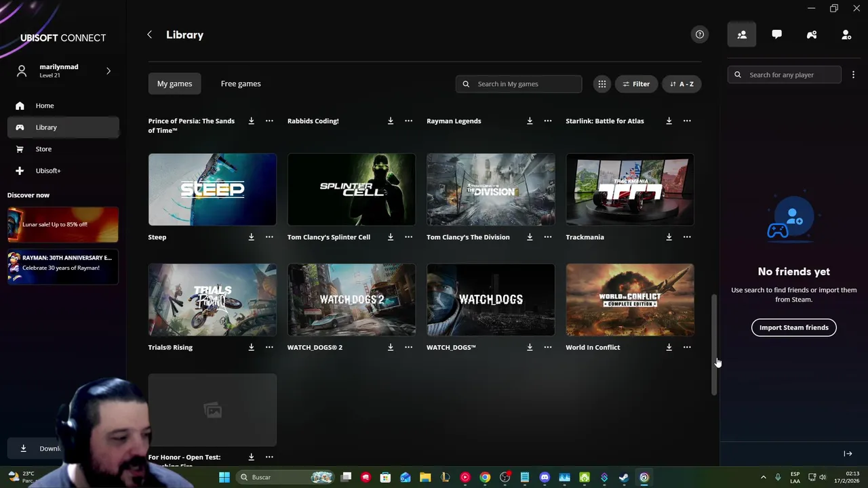Open the help question mark icon
868x488 pixels.
pos(699,35)
